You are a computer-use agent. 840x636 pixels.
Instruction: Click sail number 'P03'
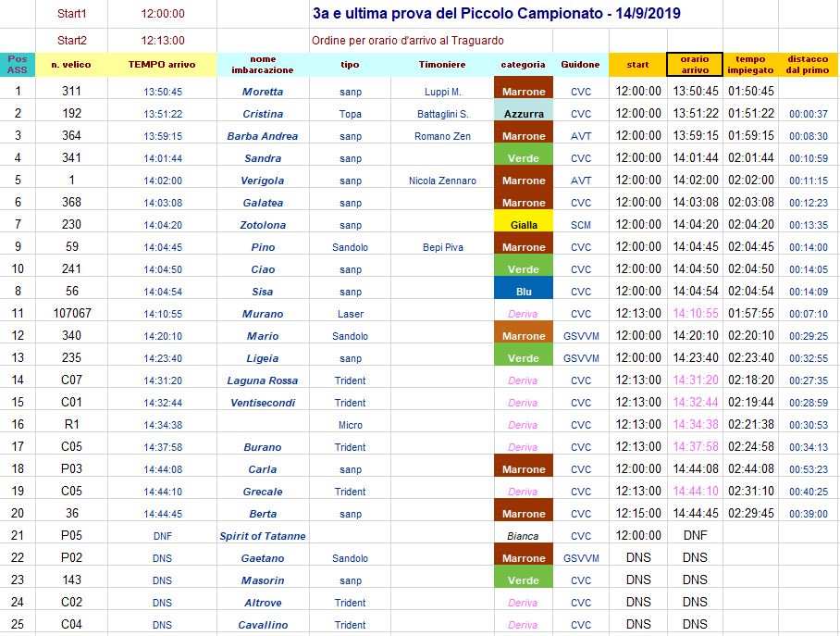tap(72, 468)
